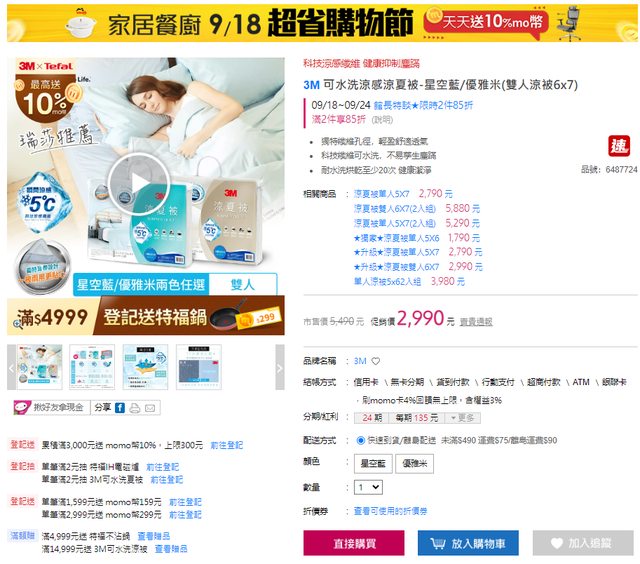Add item with 放入購物車 button
Image resolution: width=640 pixels, height=564 pixels.
(468, 543)
